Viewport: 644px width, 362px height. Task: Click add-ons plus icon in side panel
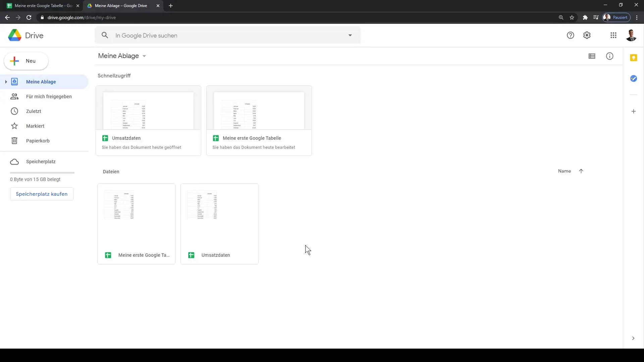pyautogui.click(x=633, y=111)
